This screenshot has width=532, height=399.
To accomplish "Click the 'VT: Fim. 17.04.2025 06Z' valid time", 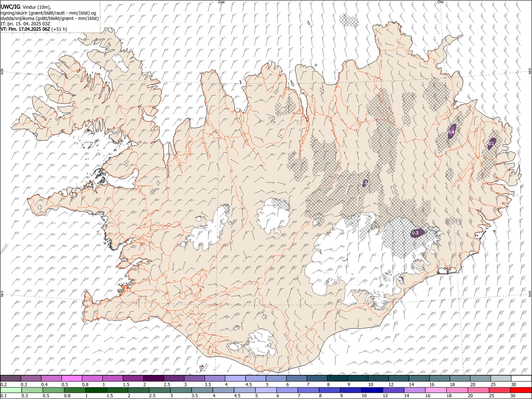I will tap(25, 29).
